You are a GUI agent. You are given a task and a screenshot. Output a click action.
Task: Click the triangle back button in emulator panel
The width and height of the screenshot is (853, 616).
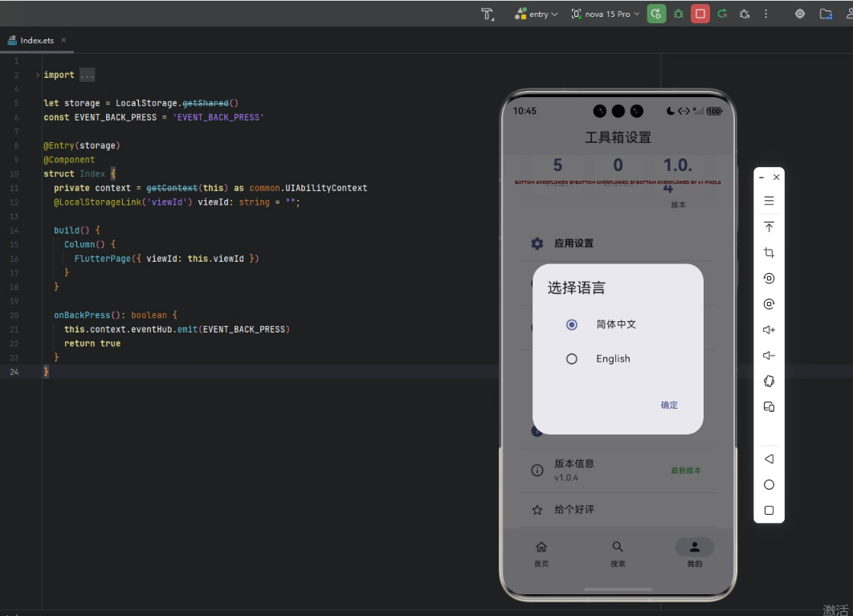pyautogui.click(x=769, y=459)
